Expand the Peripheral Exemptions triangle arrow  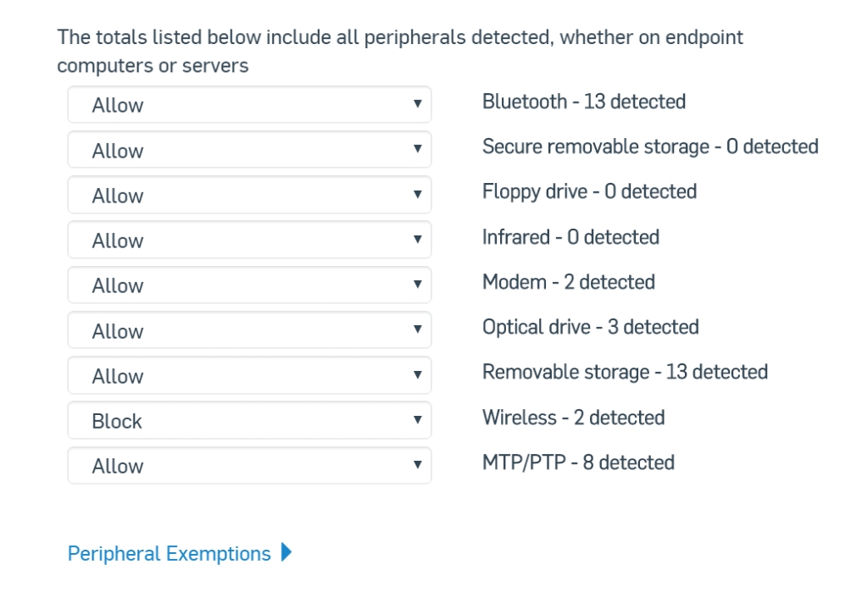[x=286, y=553]
